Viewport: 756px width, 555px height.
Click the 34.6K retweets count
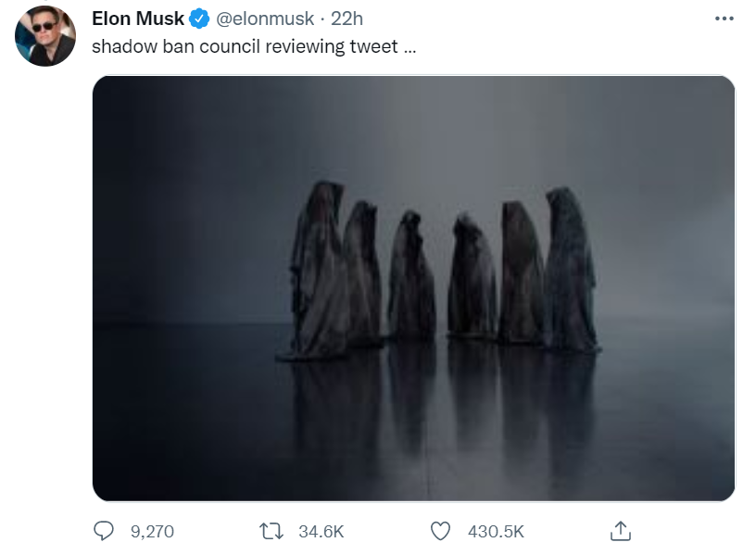pyautogui.click(x=321, y=532)
